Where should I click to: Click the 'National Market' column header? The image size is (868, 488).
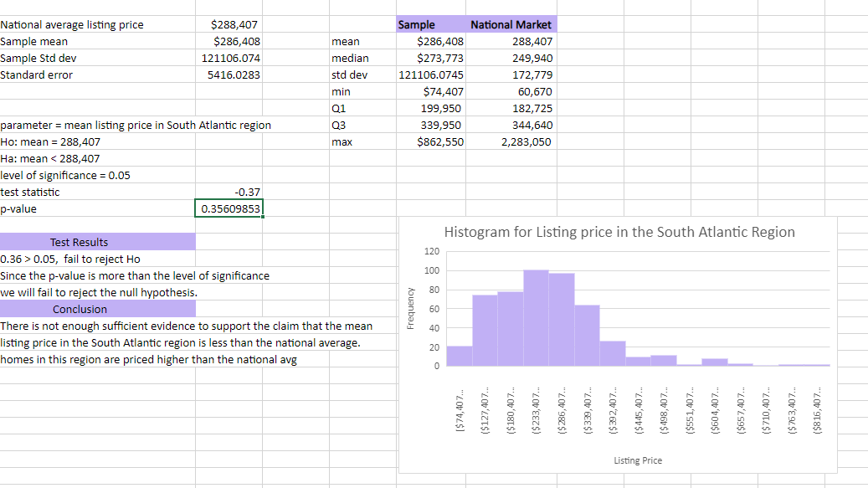[511, 24]
